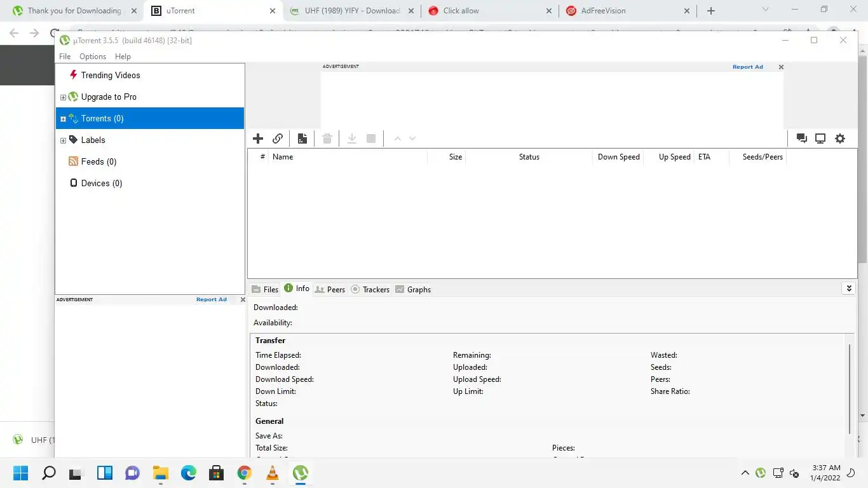Open VLC media player from taskbar
The image size is (868, 488).
273,473
